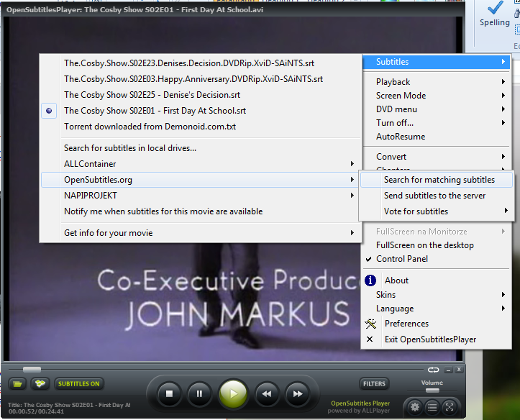Expand the NAPIPROJEKT submenu
520x420 pixels.
201,196
